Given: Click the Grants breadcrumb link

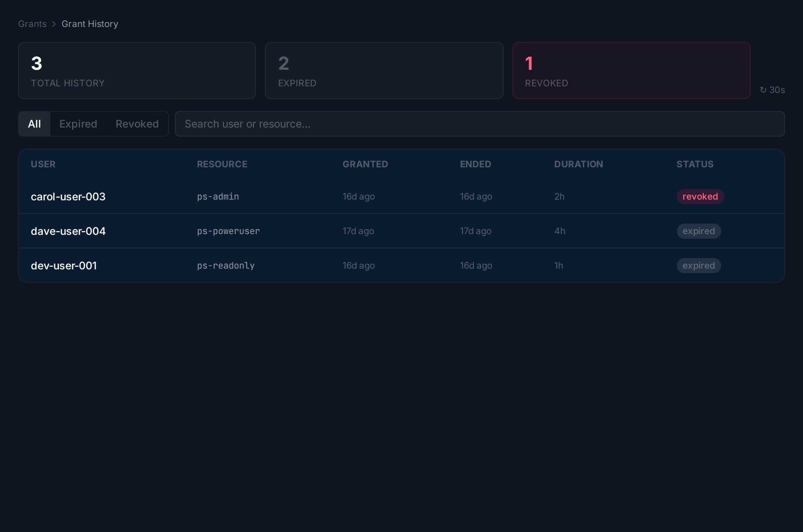Looking at the screenshot, I should (x=32, y=24).
